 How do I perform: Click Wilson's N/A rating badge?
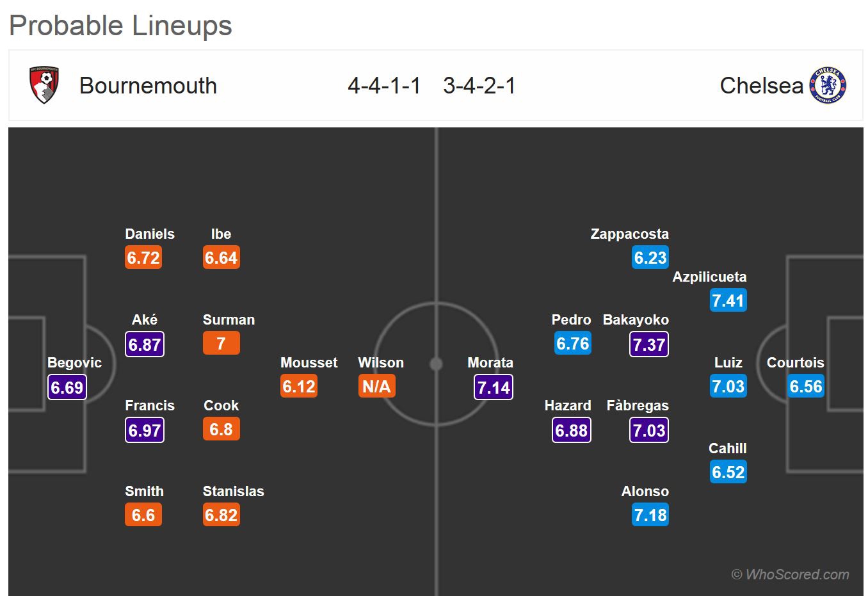376,387
